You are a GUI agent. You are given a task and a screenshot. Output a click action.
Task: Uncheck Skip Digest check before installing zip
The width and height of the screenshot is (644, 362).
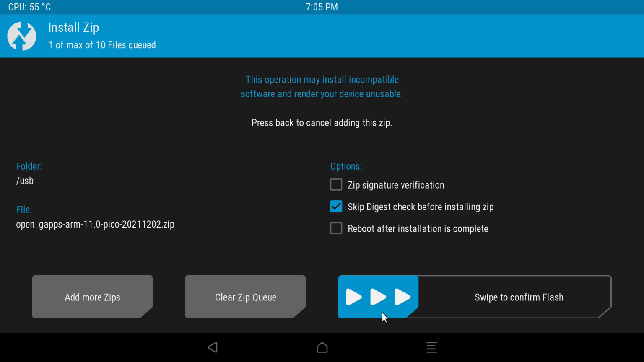336,207
